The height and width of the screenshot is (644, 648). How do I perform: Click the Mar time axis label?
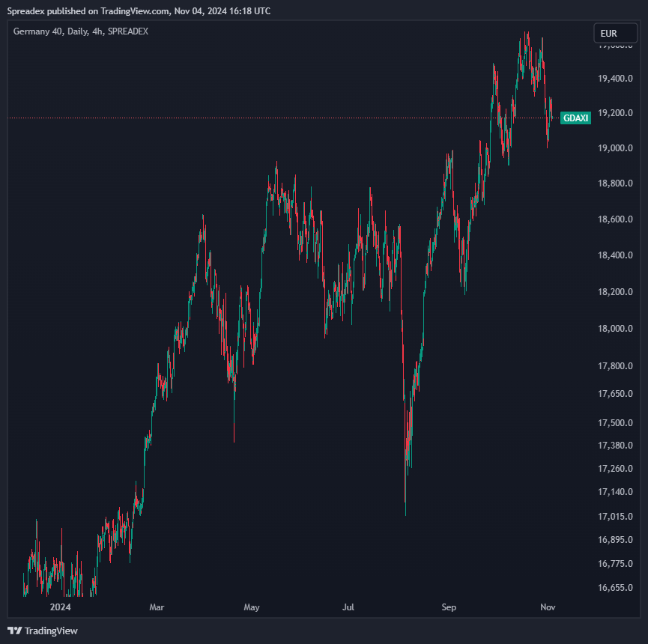point(157,607)
